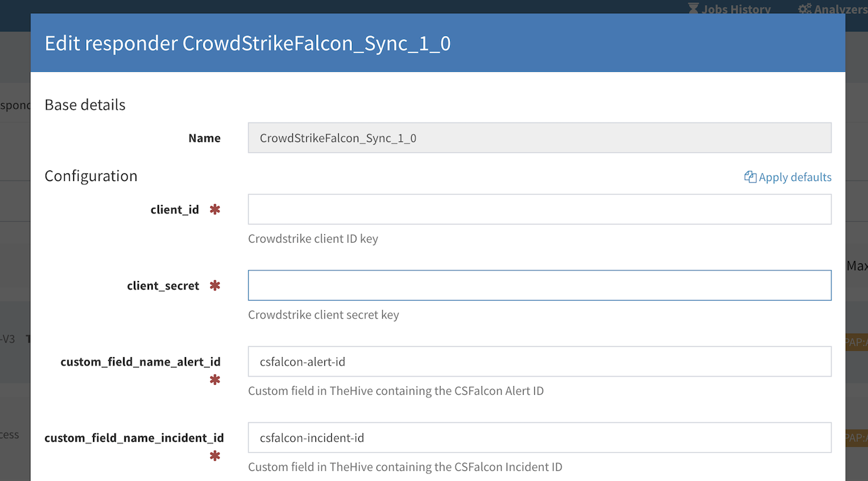The image size is (868, 481).
Task: Click the custom_field_name_alert_id label
Action: click(x=141, y=362)
